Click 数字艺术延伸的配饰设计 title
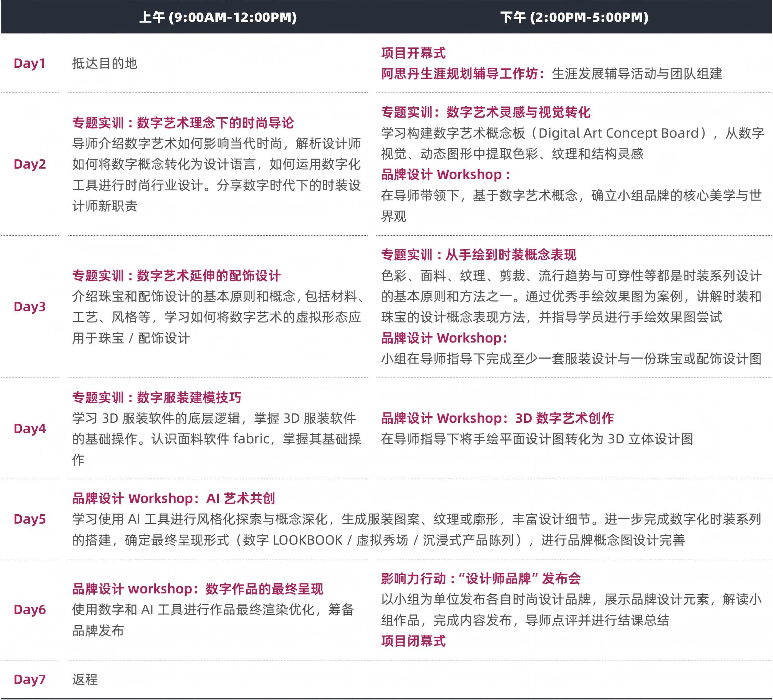773x700 pixels. [x=208, y=276]
